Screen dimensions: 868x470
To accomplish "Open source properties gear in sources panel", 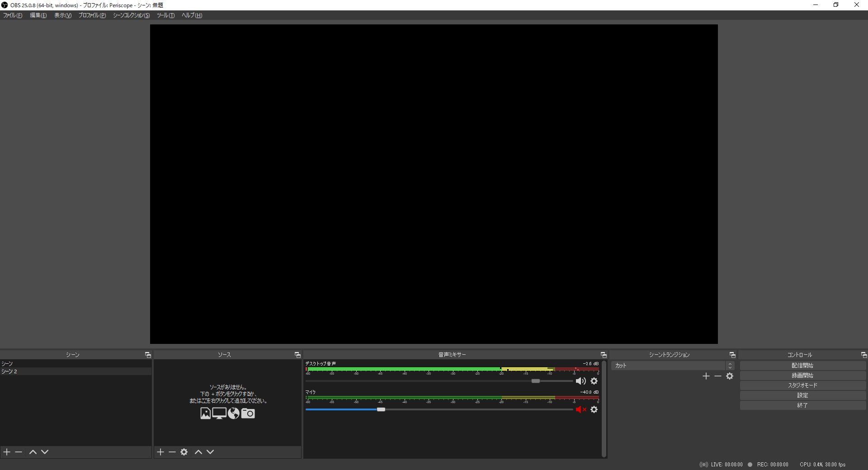I will (x=184, y=452).
